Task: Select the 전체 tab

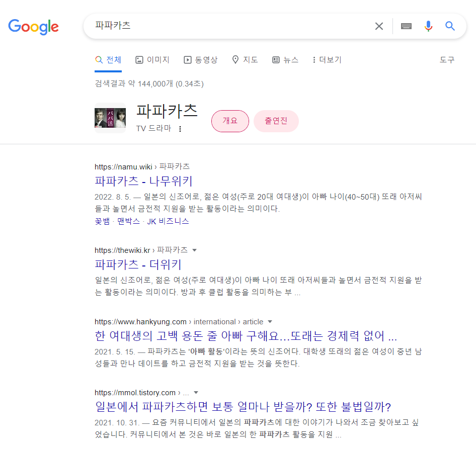Action: 108,60
